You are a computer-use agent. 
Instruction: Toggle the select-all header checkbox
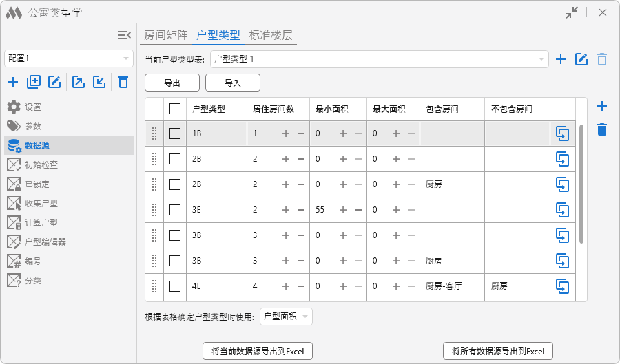tap(175, 109)
